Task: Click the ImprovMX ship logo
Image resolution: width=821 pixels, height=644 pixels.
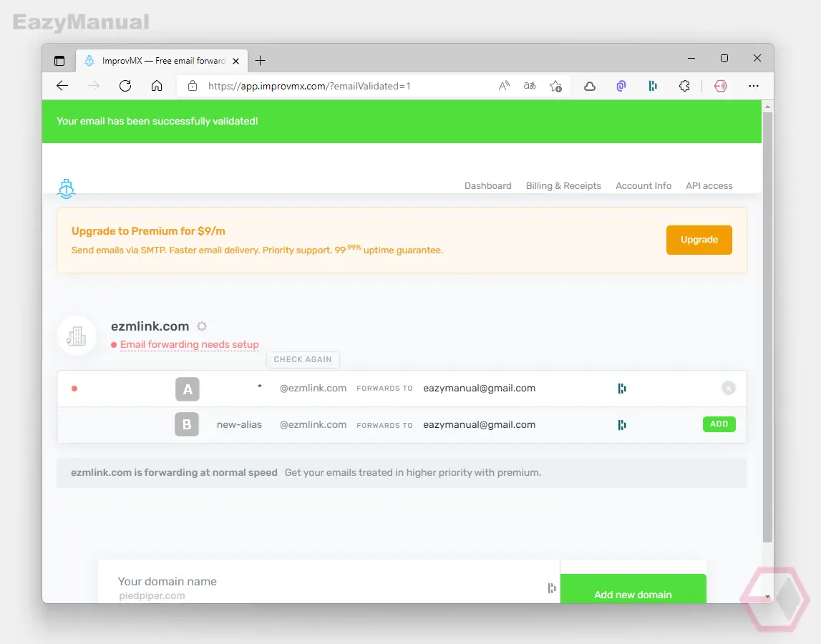Action: point(67,189)
